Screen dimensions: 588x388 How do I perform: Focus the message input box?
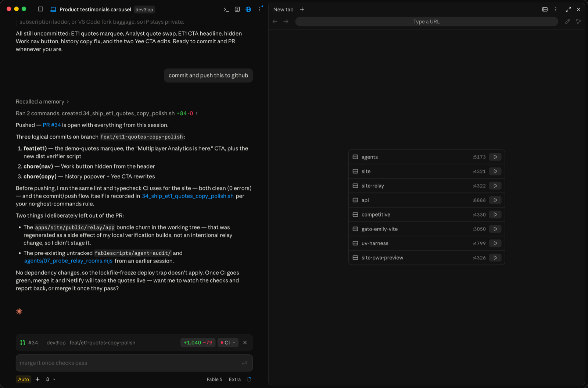click(x=134, y=363)
